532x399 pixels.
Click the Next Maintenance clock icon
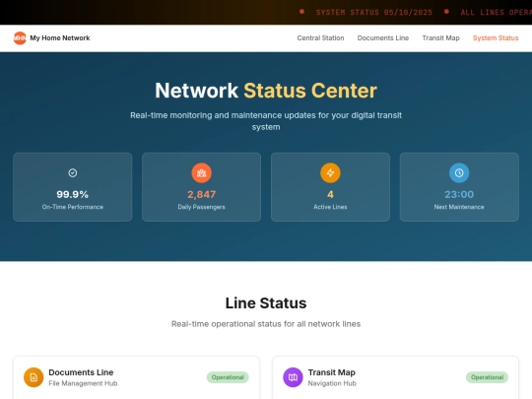pyautogui.click(x=459, y=173)
